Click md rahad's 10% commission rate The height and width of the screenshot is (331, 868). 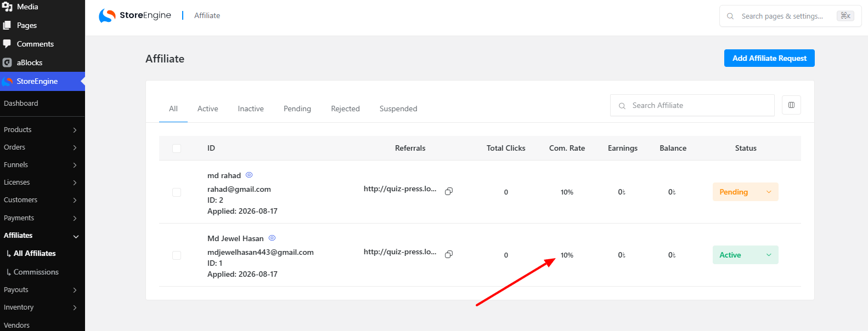click(x=567, y=192)
